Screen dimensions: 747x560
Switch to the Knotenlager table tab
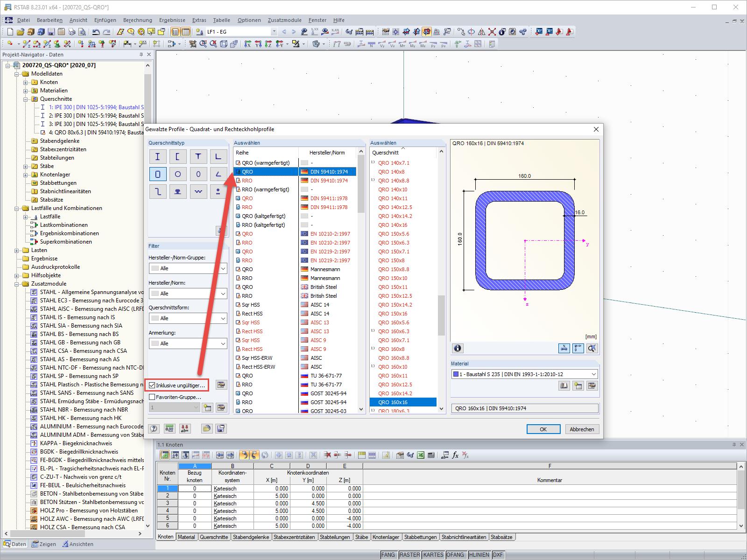[x=386, y=537]
